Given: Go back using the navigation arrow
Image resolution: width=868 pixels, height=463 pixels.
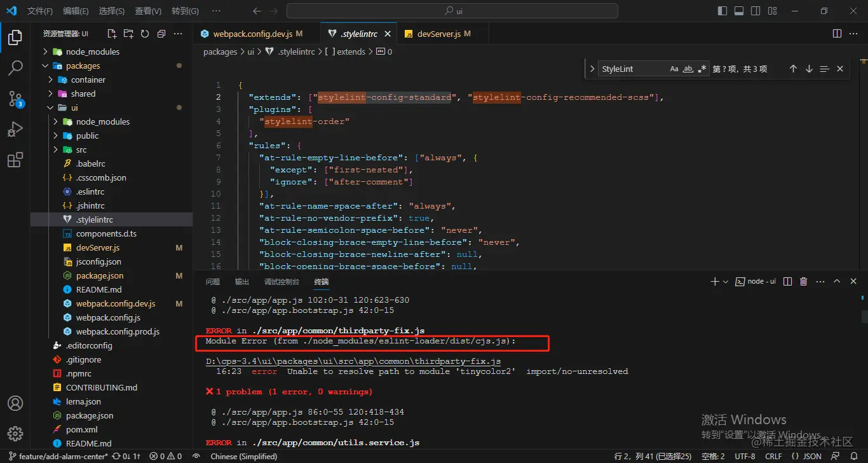Looking at the screenshot, I should point(257,11).
